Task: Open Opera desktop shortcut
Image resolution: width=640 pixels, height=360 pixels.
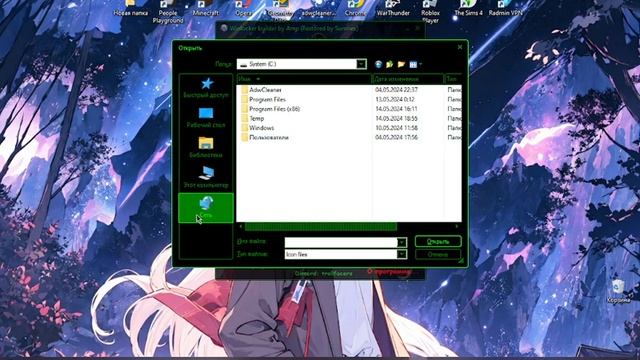Action: pos(244,9)
